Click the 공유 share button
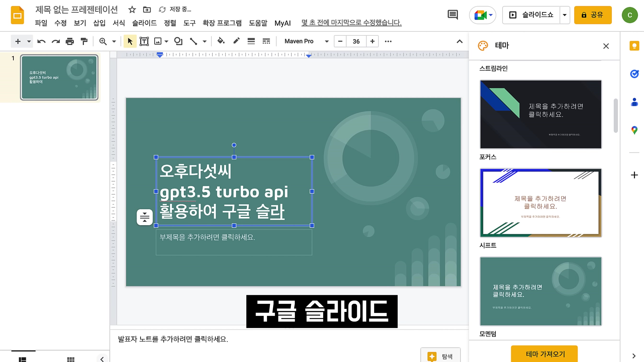The height and width of the screenshot is (362, 644). [593, 15]
